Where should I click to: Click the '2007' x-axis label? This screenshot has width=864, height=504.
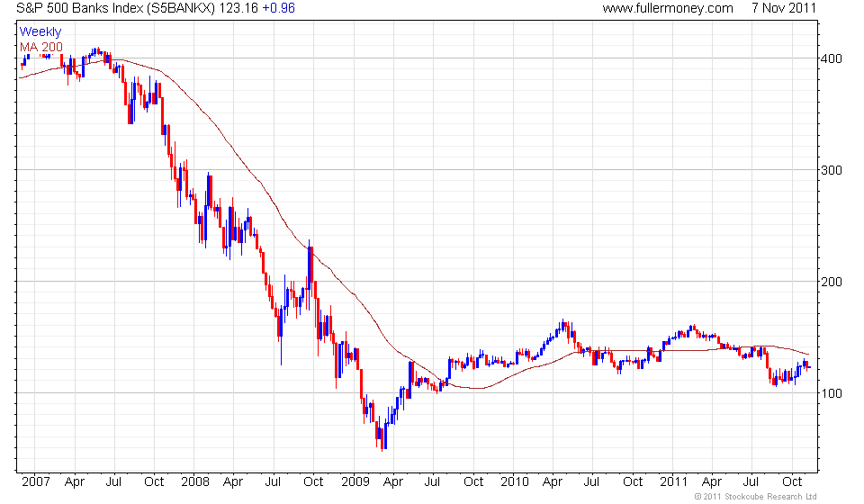coord(35,481)
